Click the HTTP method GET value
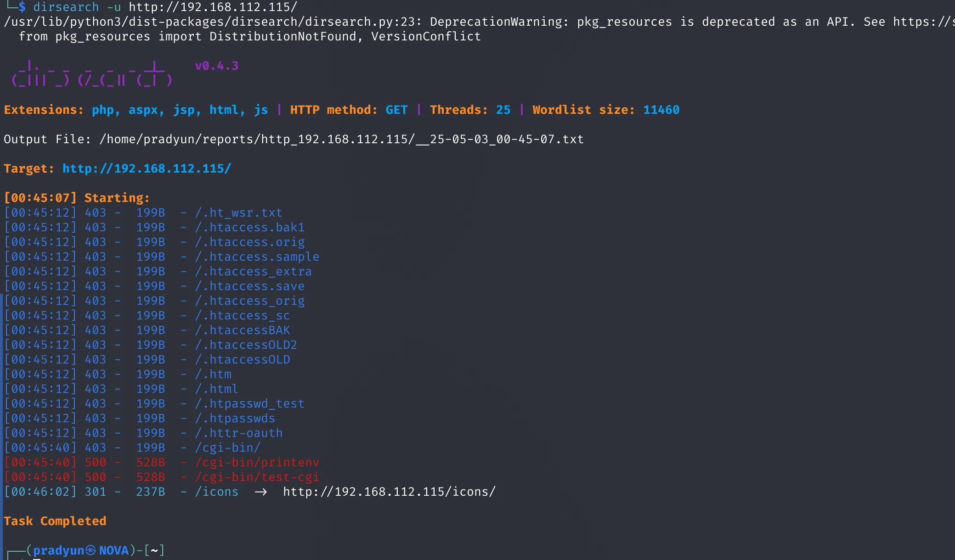 pyautogui.click(x=396, y=110)
